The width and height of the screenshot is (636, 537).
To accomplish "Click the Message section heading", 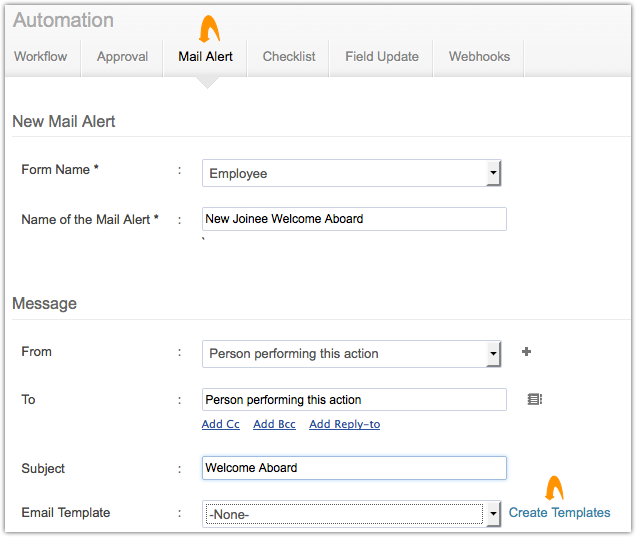I will tap(44, 303).
